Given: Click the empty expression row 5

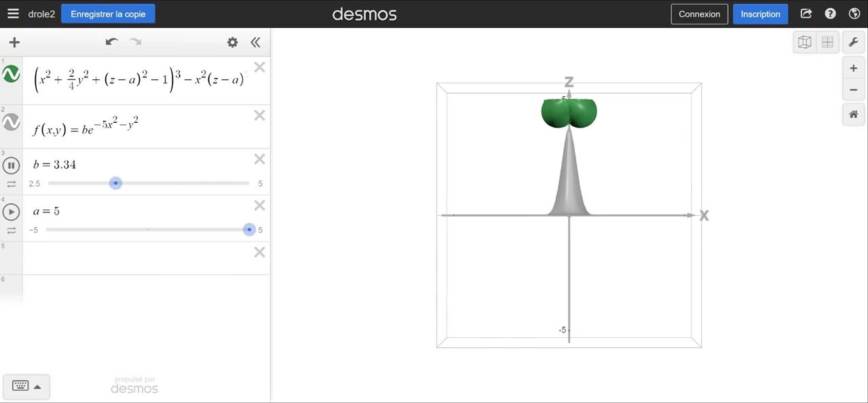Looking at the screenshot, I should 136,258.
